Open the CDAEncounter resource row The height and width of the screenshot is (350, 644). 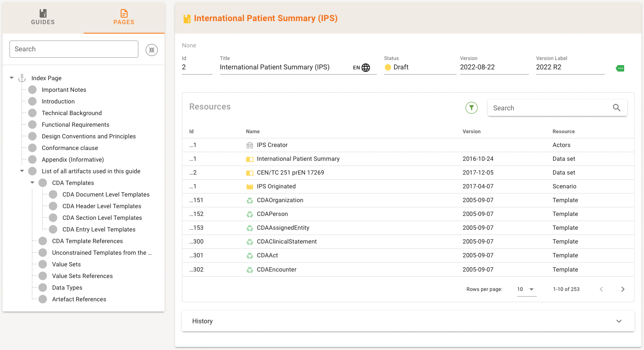277,270
